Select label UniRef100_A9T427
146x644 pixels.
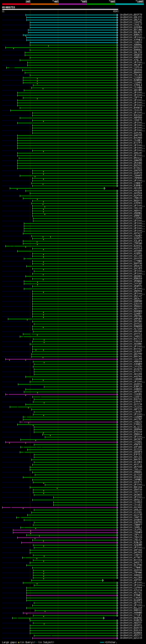pos(131,233)
